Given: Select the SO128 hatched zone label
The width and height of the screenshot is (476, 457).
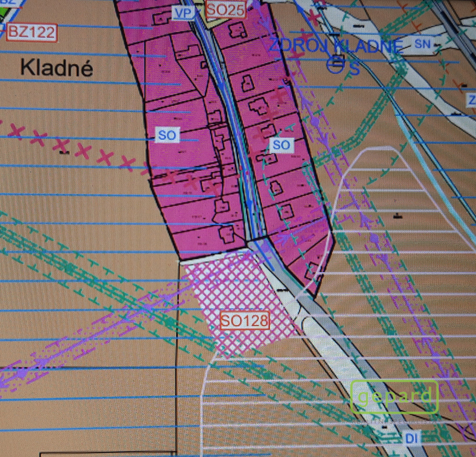Looking at the screenshot, I should click(245, 321).
